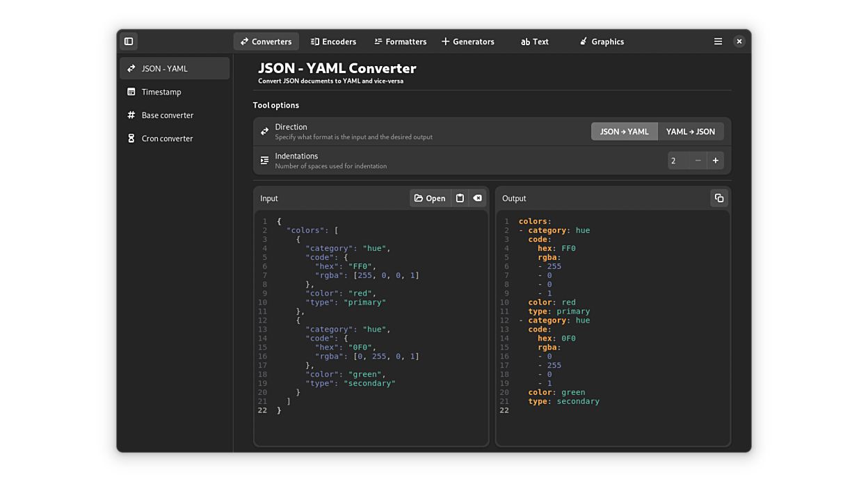Decrease the number of indentation spaces
The height and width of the screenshot is (488, 868).
pos(698,160)
